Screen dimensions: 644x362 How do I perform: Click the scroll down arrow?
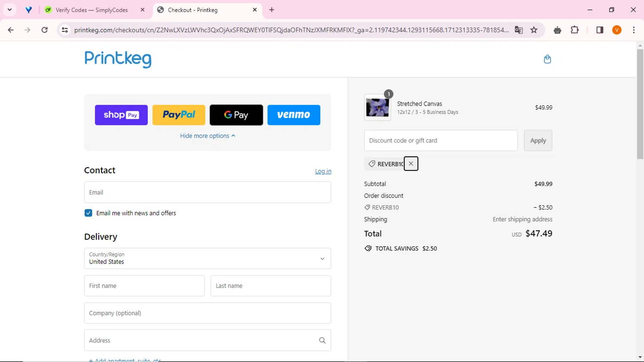coord(640,357)
